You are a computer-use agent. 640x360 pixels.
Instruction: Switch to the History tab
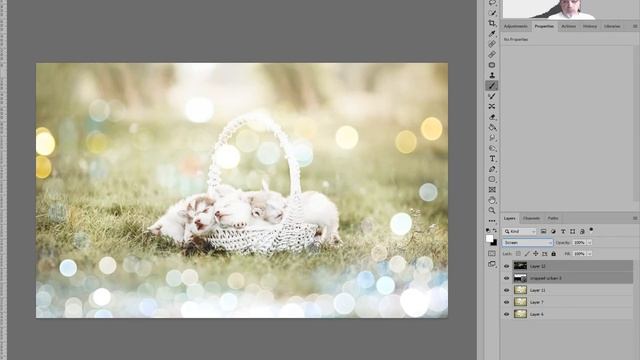pyautogui.click(x=590, y=26)
